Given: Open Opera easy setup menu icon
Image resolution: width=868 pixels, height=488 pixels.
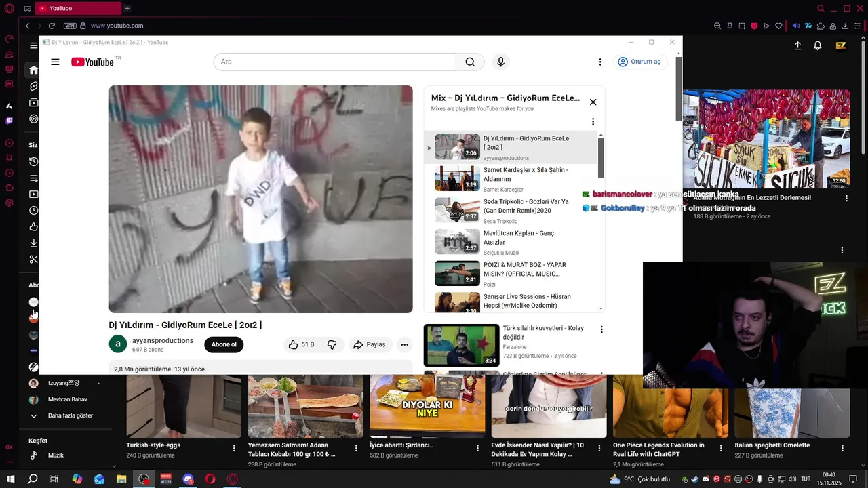Looking at the screenshot, I should click(x=858, y=26).
